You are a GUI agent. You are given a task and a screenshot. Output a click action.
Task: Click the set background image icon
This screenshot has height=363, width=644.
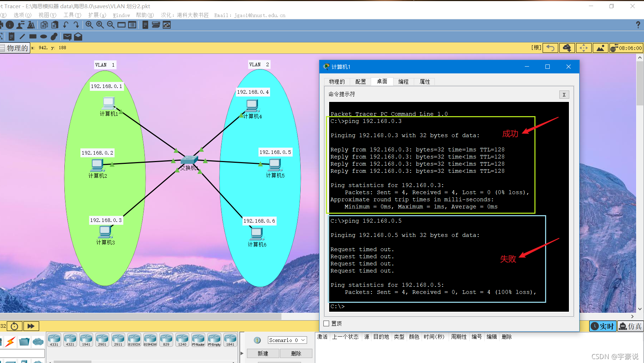coord(600,48)
